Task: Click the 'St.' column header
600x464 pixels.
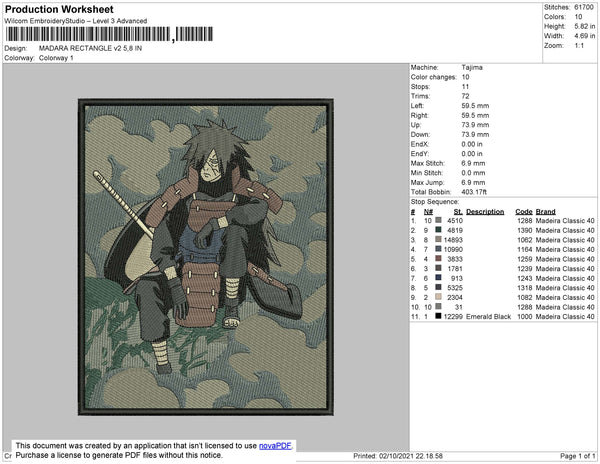Action: pyautogui.click(x=458, y=212)
